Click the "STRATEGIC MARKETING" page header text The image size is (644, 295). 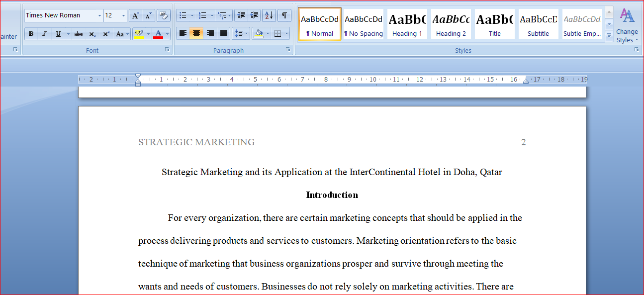click(196, 142)
